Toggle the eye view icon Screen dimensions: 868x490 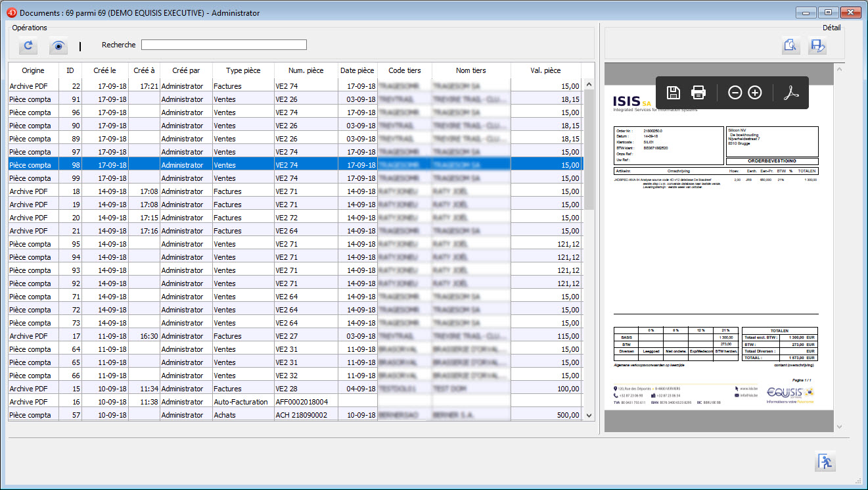click(x=58, y=45)
